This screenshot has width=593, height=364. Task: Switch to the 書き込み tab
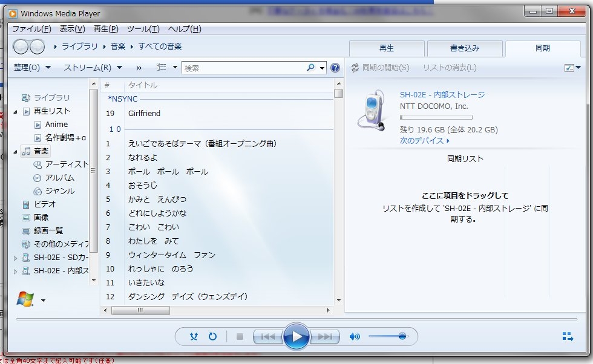click(464, 48)
